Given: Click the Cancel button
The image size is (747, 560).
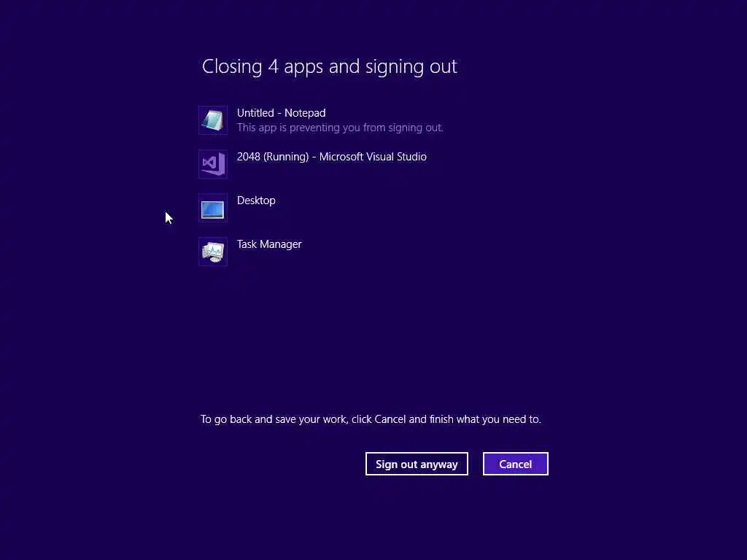Looking at the screenshot, I should [x=516, y=464].
